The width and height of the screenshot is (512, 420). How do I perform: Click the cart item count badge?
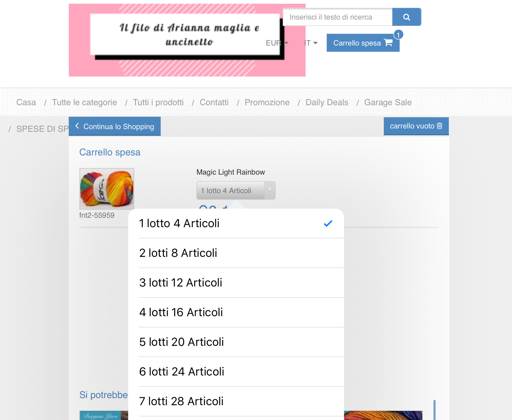[x=398, y=35]
